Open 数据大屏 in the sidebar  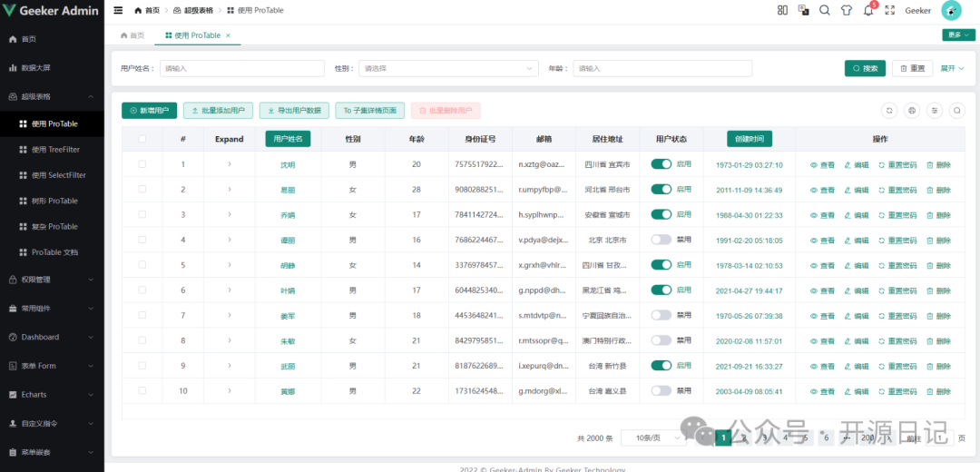(x=52, y=67)
